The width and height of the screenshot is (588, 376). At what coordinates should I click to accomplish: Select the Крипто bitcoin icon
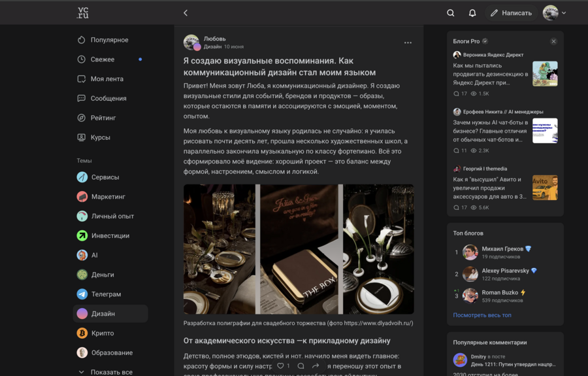82,333
